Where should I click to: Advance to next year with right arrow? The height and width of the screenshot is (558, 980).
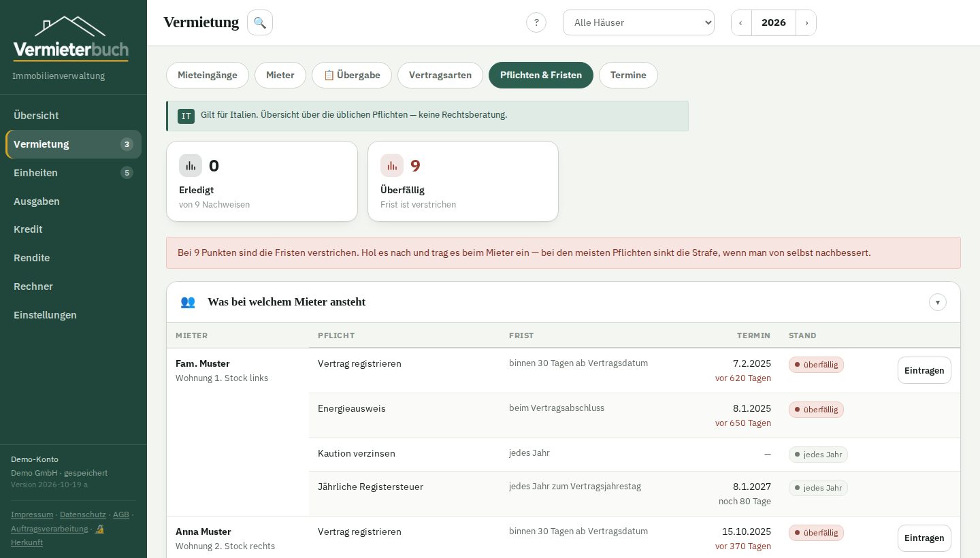[806, 22]
